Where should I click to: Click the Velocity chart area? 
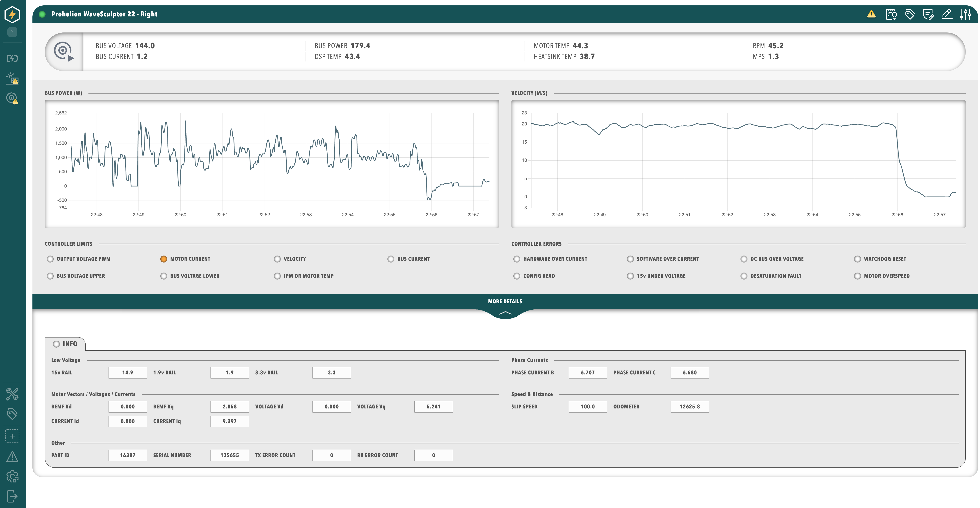point(738,164)
